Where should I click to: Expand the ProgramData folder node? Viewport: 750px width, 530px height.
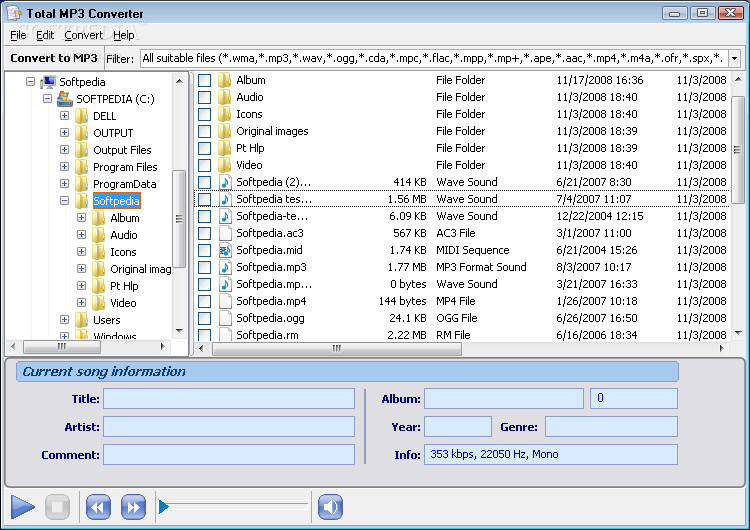coord(64,184)
